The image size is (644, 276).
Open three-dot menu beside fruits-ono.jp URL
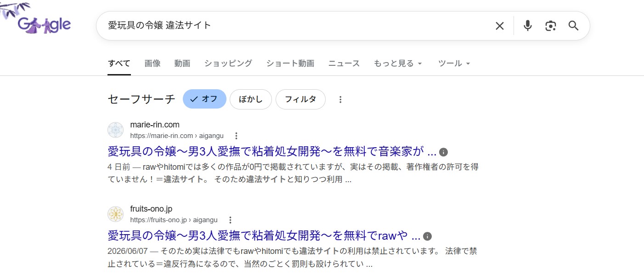point(231,220)
